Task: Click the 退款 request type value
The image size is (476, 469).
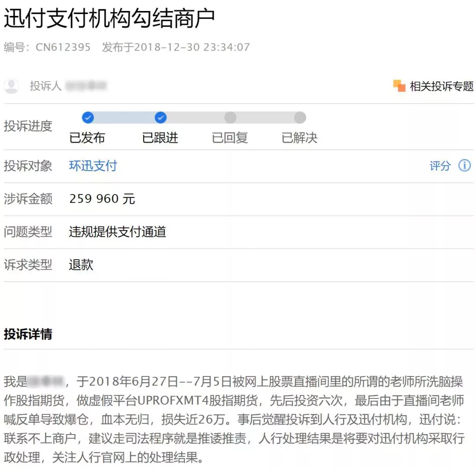Action: coord(81,265)
